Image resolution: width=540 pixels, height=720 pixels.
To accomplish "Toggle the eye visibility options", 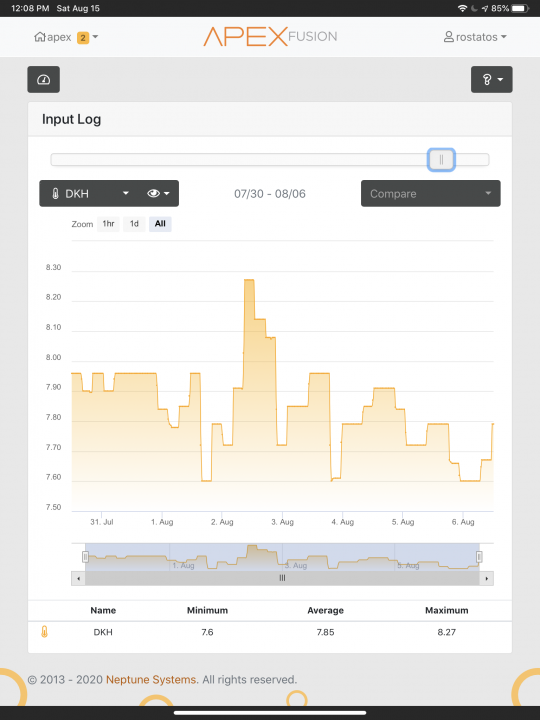I will 158,193.
